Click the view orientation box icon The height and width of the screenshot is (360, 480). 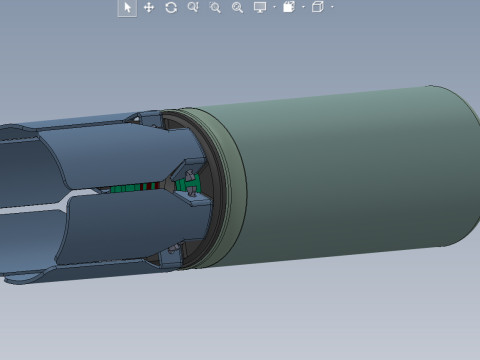289,7
